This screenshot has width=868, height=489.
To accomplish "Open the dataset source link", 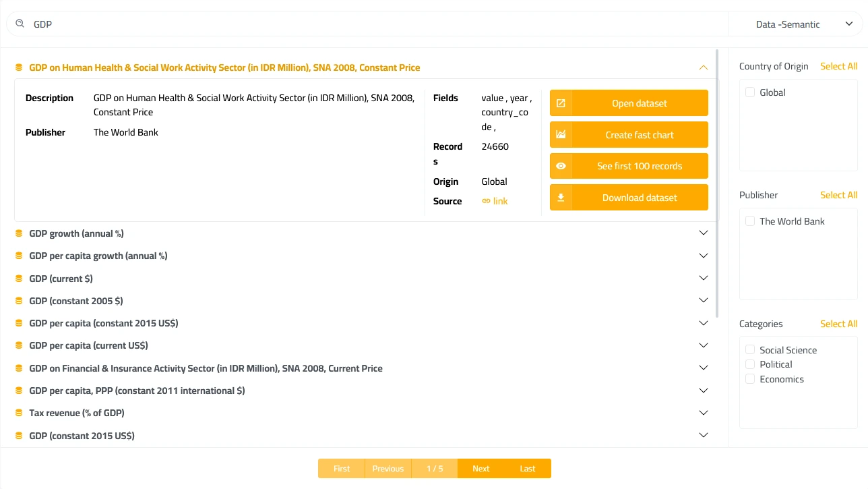I will [495, 201].
